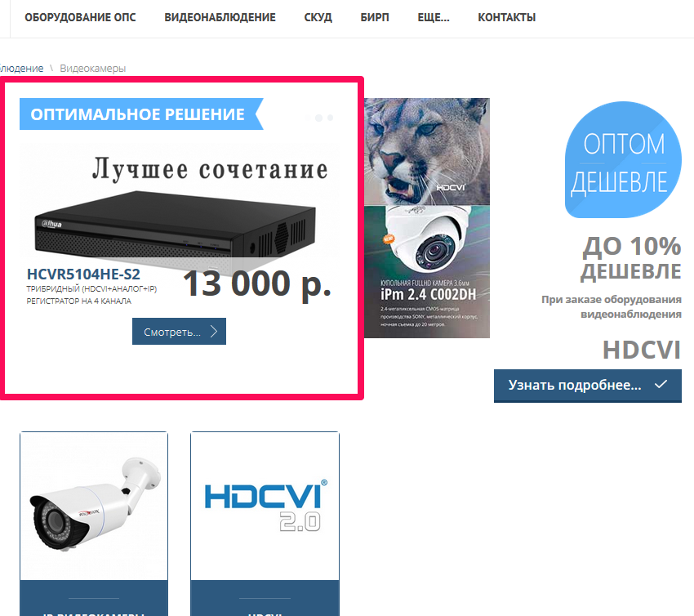Click the ОПТОМ ДЕШЕВЛЕ blue badge
This screenshot has width=694, height=616.
pyautogui.click(x=623, y=160)
